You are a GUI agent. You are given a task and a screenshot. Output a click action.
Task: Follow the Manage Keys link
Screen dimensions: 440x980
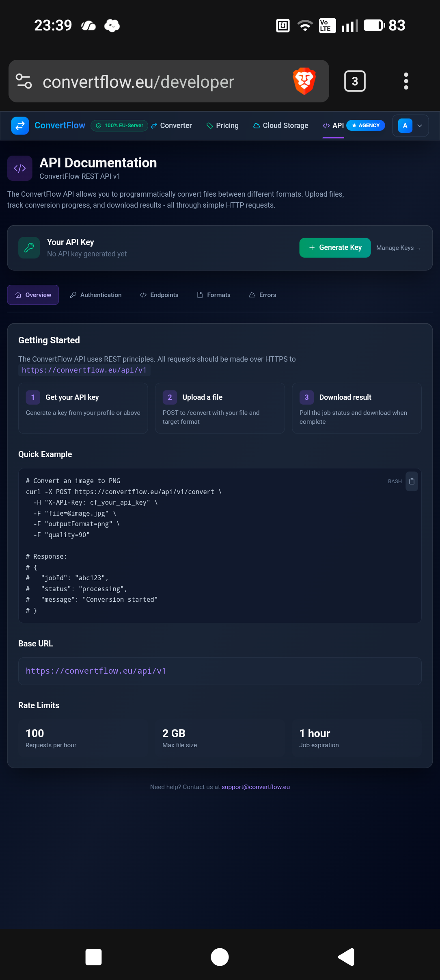[x=398, y=248]
